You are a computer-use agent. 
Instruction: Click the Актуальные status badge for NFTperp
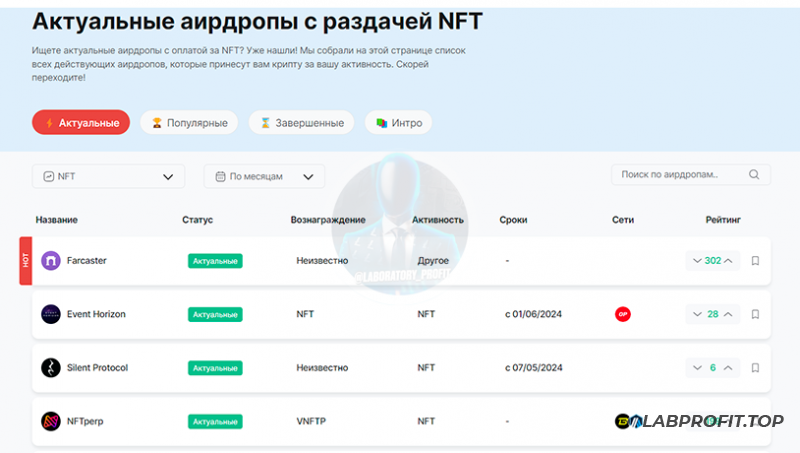coord(215,421)
